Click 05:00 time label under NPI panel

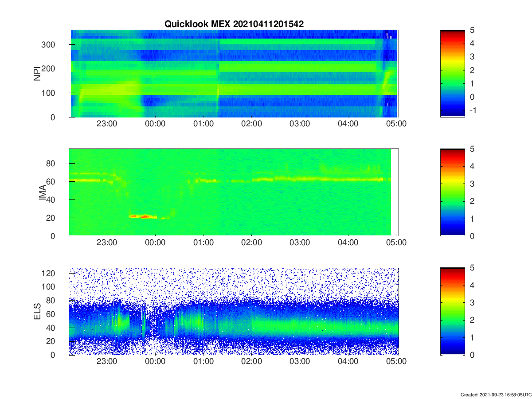(396, 124)
